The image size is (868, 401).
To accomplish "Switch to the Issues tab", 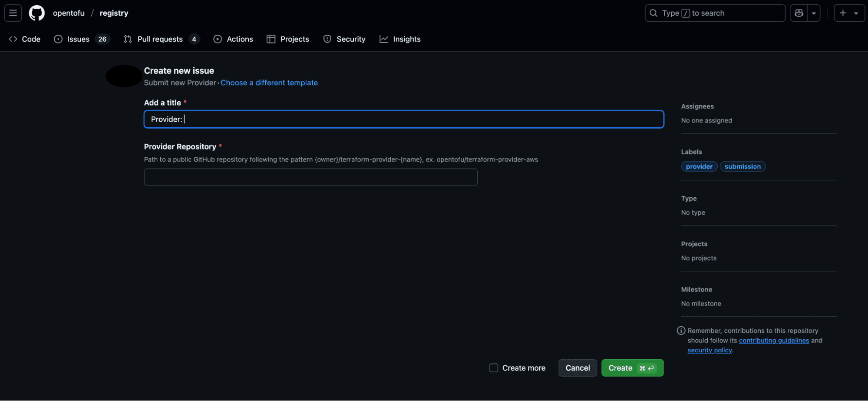I will pos(82,39).
